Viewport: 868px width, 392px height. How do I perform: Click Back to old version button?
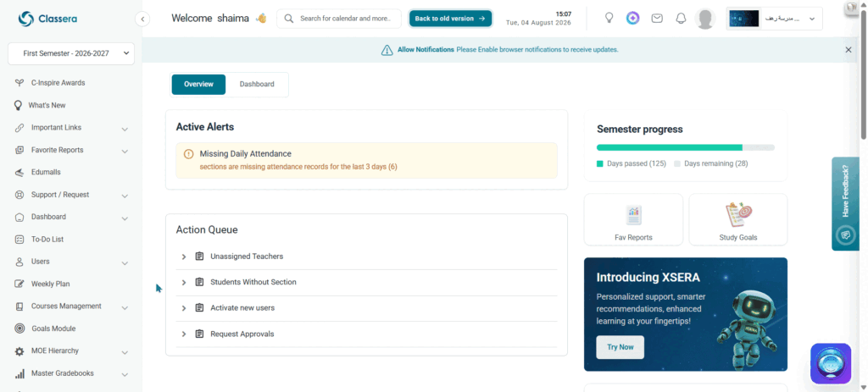click(450, 19)
